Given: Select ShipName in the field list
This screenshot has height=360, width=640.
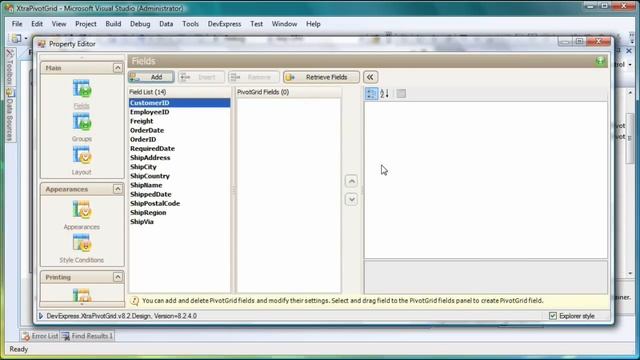Looking at the screenshot, I should 180,185.
